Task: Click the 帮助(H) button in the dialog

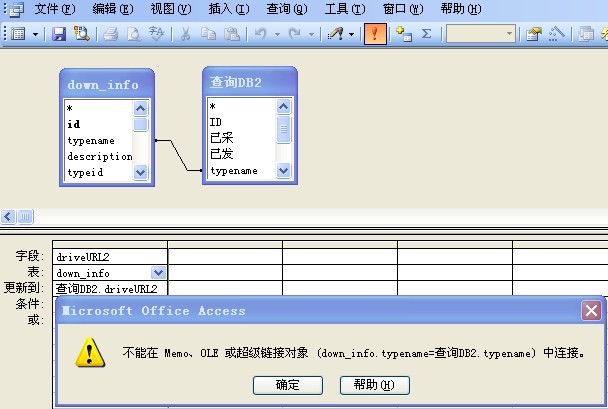Action: pyautogui.click(x=375, y=385)
